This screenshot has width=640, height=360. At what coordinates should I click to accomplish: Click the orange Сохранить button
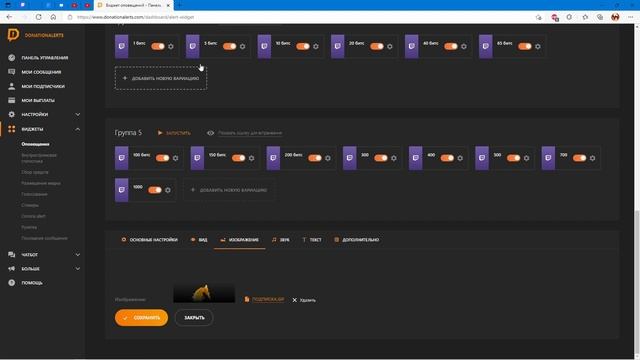pyautogui.click(x=141, y=318)
